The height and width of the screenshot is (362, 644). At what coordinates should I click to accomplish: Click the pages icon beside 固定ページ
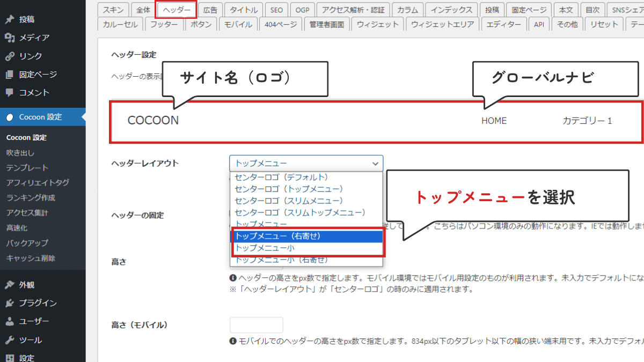(x=10, y=75)
